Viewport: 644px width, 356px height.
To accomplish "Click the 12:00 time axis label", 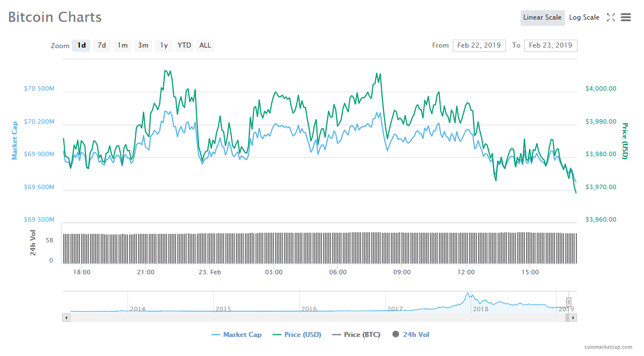I will tap(466, 272).
